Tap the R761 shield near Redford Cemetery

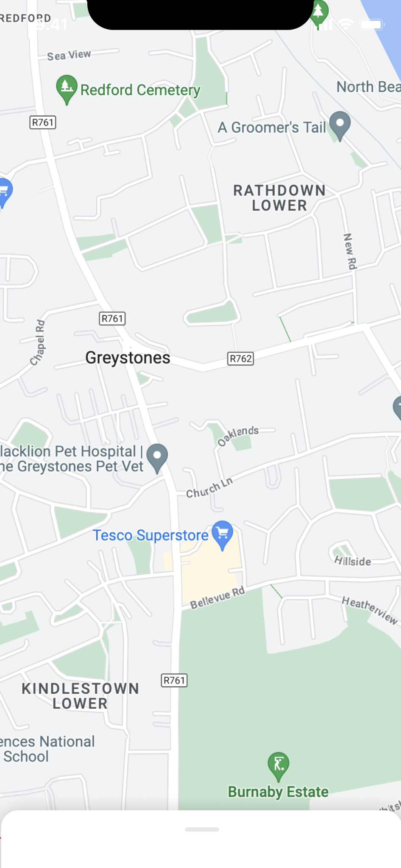(x=43, y=122)
